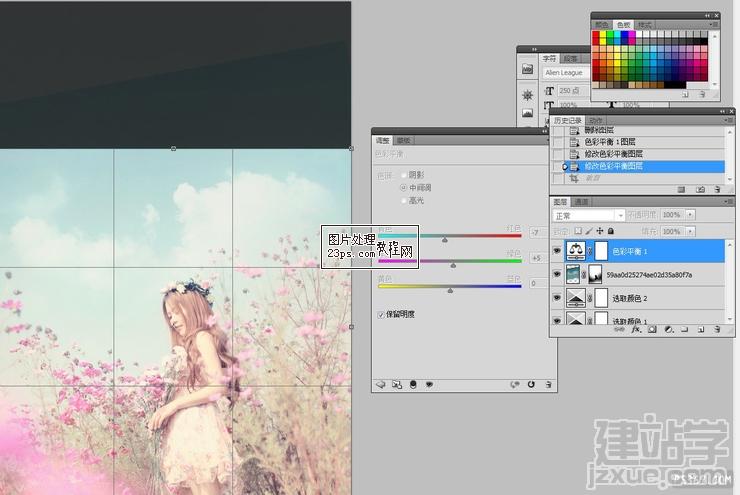Select the 选取颜色 2 layer name
Viewport: 740px width, 495px height.
(x=630, y=298)
